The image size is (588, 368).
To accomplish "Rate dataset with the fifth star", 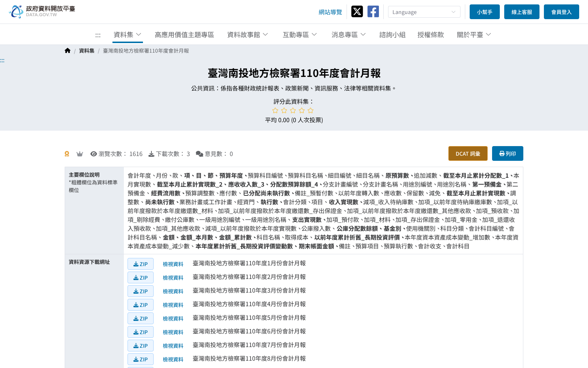I will tap(311, 110).
